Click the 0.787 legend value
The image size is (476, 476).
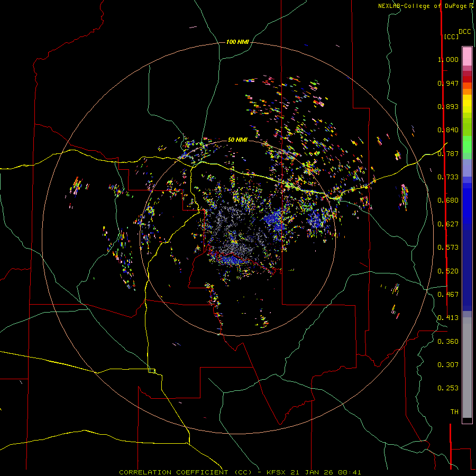coord(448,153)
